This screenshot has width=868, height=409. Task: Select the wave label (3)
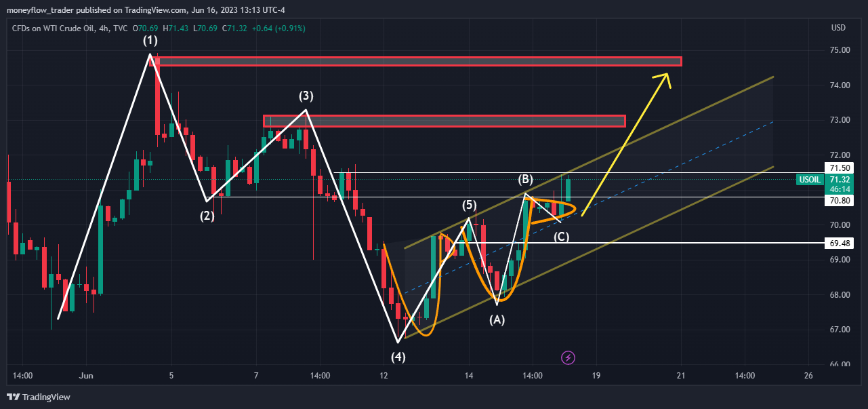coord(306,96)
